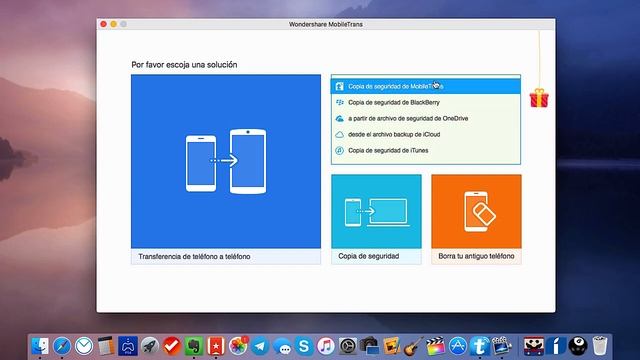Click Borra tu antiguo teléfono label
This screenshot has width=640, height=360.
[476, 256]
